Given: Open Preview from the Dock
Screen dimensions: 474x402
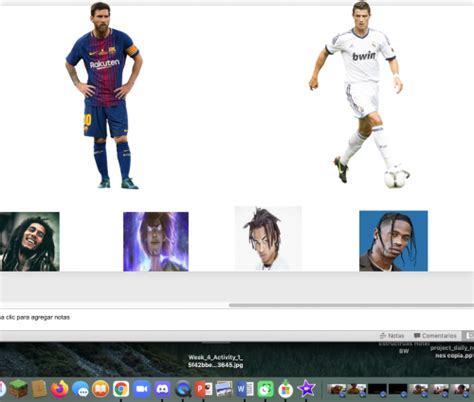Looking at the screenshot, I should click(x=224, y=389).
